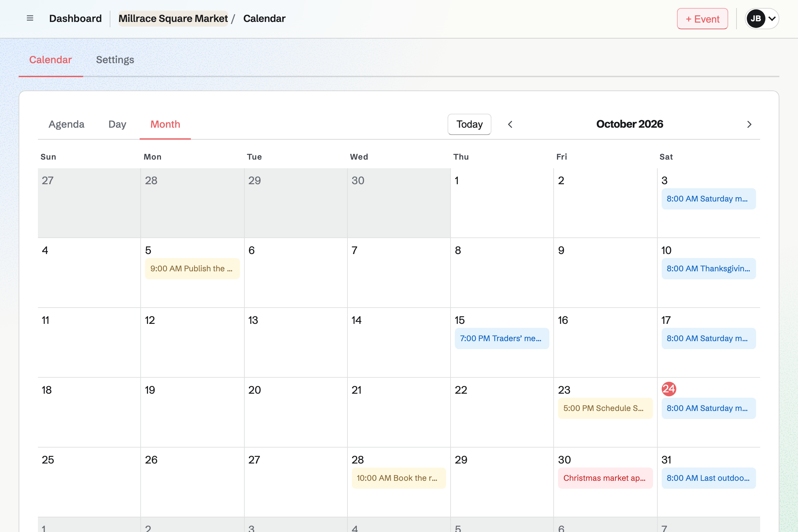Click the Calendar breadcrumb title
The width and height of the screenshot is (798, 532).
264,19
